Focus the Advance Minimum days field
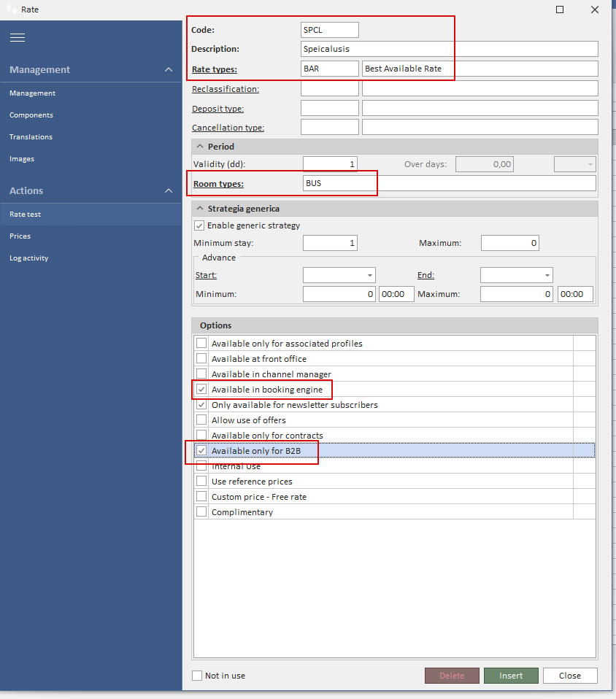The height and width of the screenshot is (699, 616). (339, 294)
